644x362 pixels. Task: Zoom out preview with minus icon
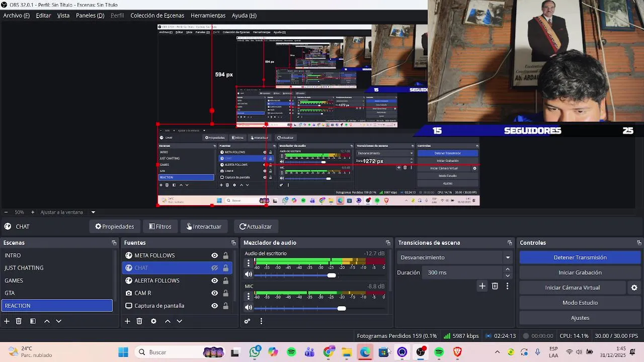[6, 212]
